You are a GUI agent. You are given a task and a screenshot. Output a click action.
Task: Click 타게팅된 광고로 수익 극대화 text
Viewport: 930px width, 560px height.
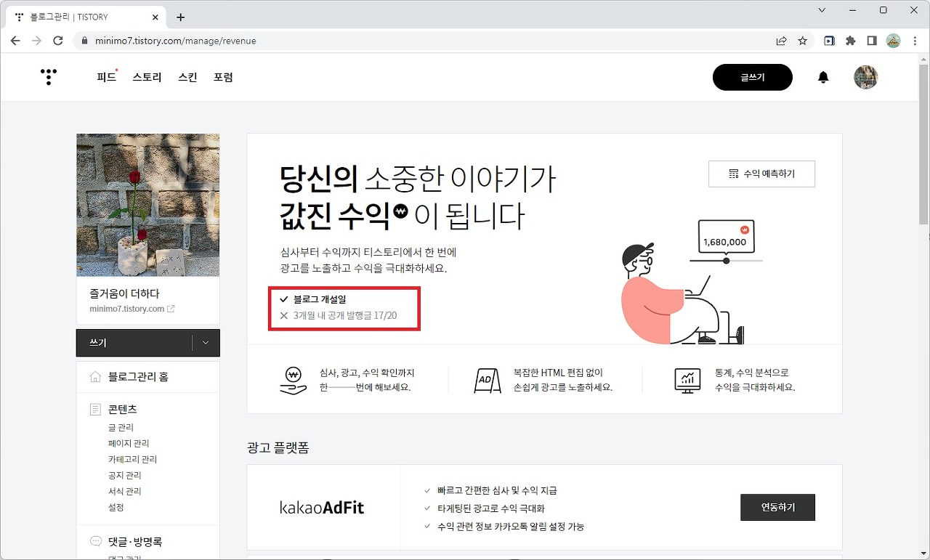[491, 508]
